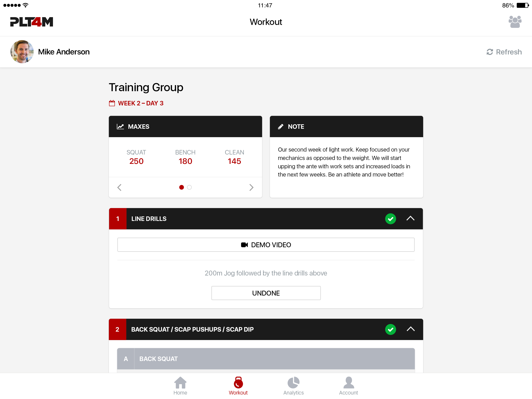The image size is (532, 399).
Task: Go to previous maxes page arrow
Action: tap(119, 187)
